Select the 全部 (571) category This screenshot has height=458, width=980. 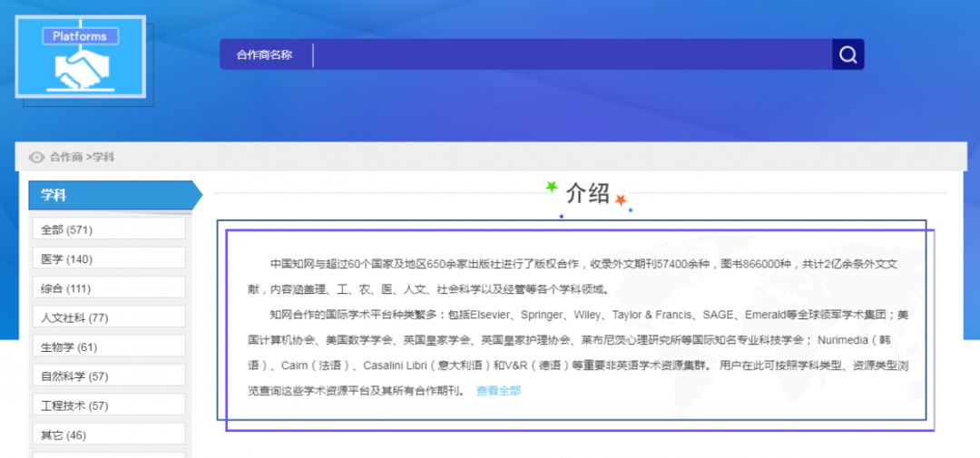click(x=110, y=229)
